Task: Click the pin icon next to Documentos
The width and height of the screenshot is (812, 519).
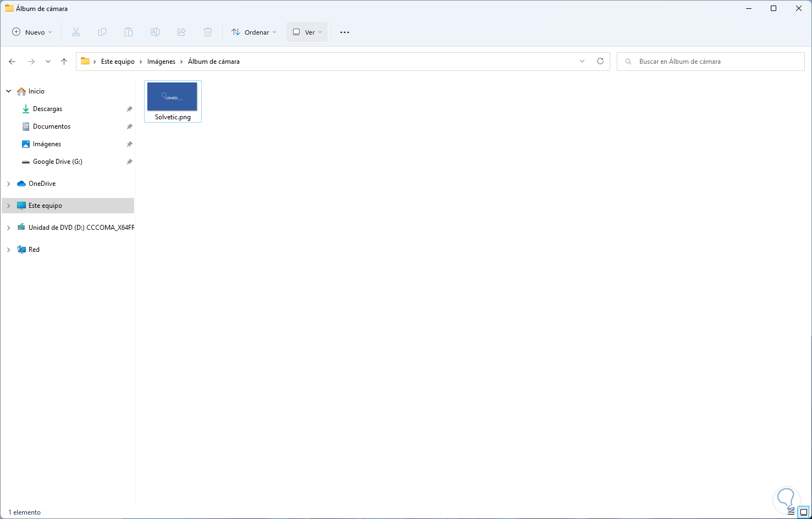Action: [130, 126]
